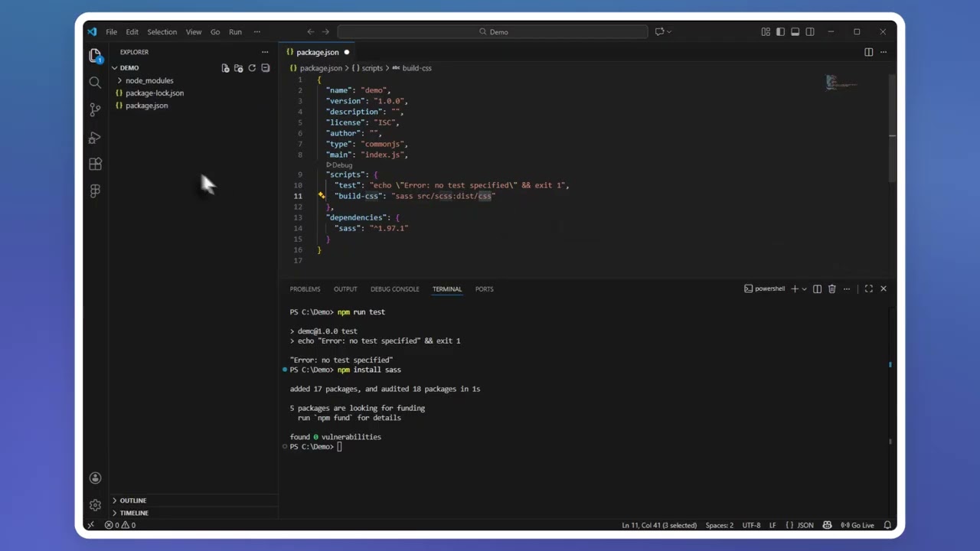
Task: Customize layout from title bar
Action: point(766,31)
